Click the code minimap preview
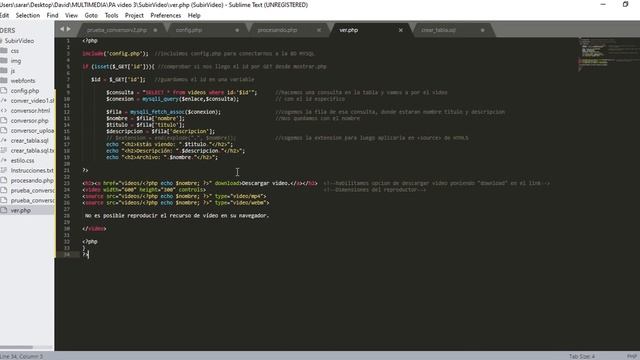The height and width of the screenshot is (360, 640). (608, 55)
